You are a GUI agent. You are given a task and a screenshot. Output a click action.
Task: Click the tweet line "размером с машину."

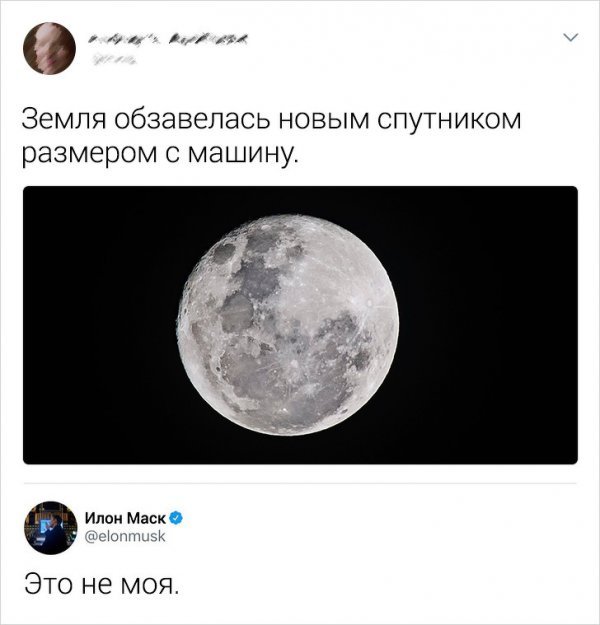tap(160, 154)
